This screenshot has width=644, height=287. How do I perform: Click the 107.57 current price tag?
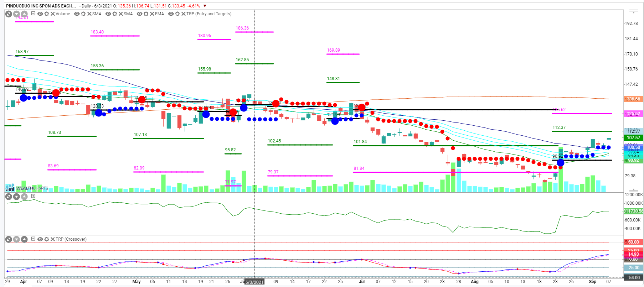[x=633, y=138]
